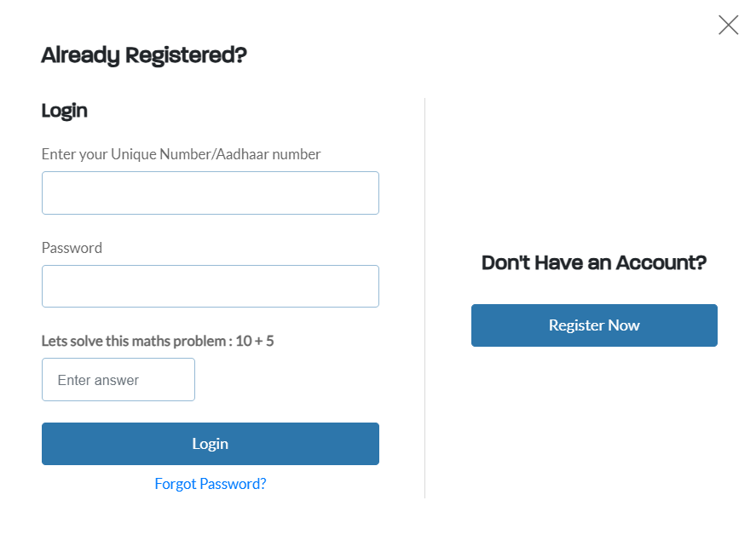The height and width of the screenshot is (535, 756).
Task: Click the Password field label
Action: click(72, 248)
